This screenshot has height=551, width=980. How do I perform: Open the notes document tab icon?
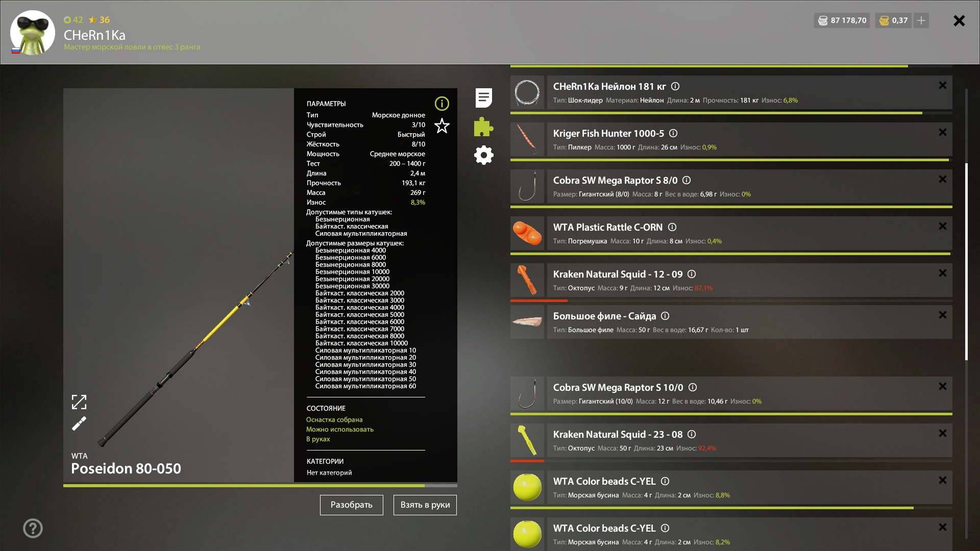483,97
